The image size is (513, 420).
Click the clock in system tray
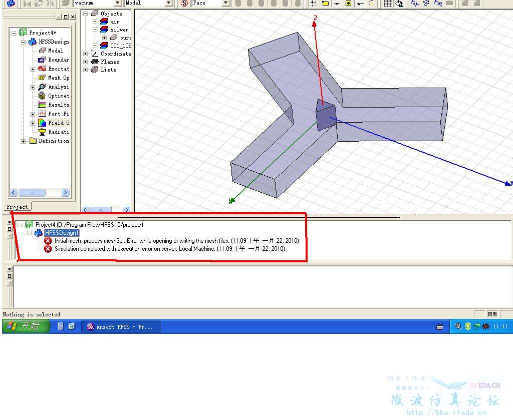click(500, 326)
